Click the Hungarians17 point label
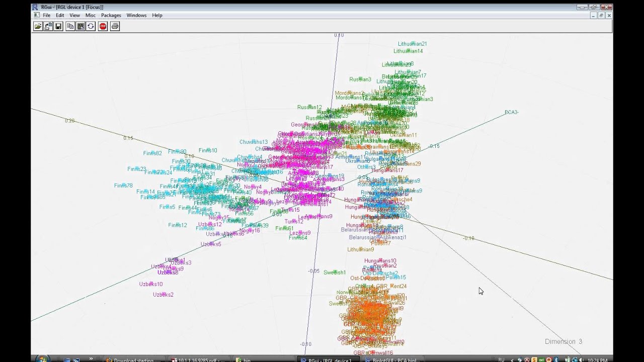Image resolution: width=644 pixels, height=362 pixels. [x=387, y=170]
